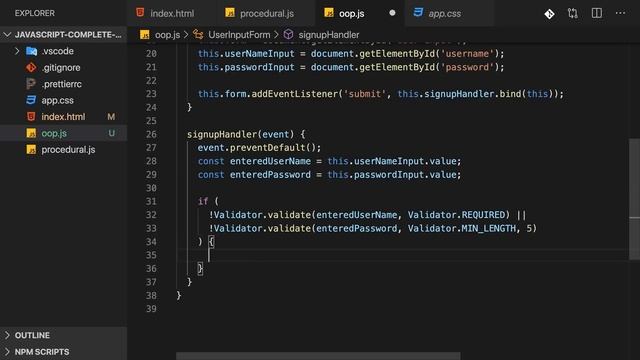This screenshot has height=360, width=640.
Task: Click the CSS icon on app.css tab
Action: (x=418, y=13)
